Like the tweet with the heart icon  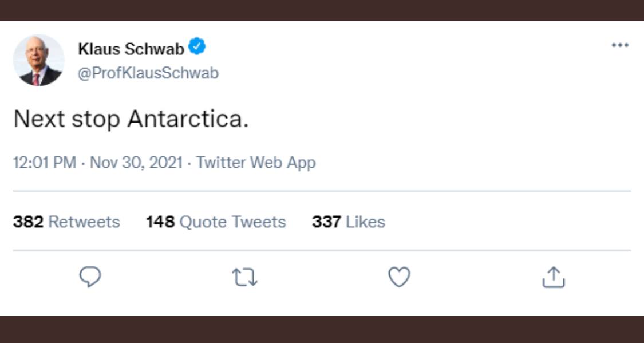tap(399, 278)
